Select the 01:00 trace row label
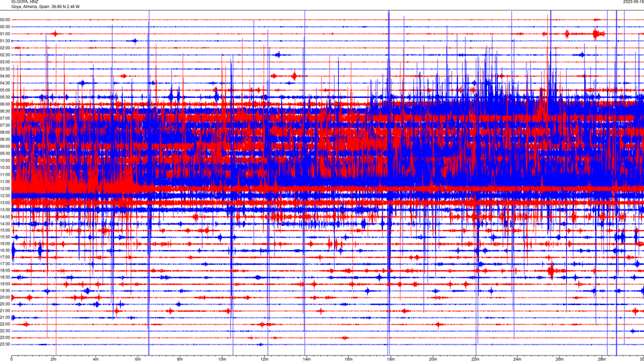644x362 pixels. pos(5,34)
